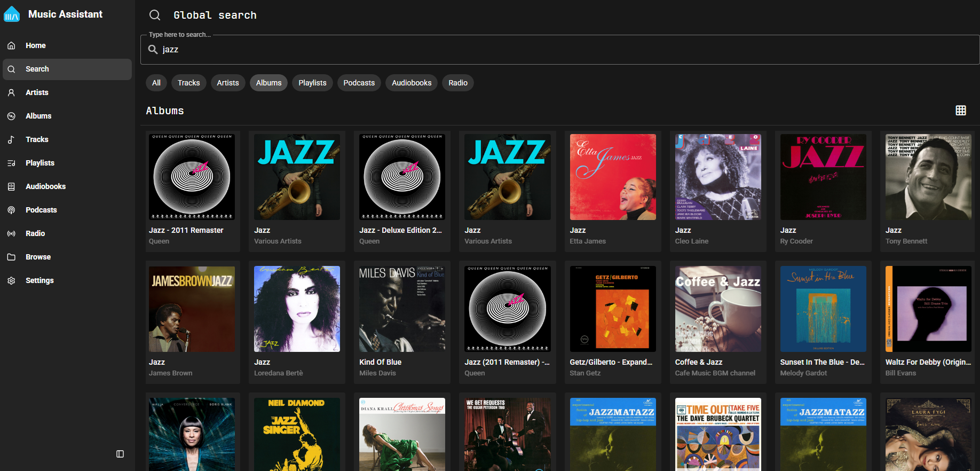The image size is (980, 471).
Task: Open the Kind Of Blue album
Action: click(401, 309)
